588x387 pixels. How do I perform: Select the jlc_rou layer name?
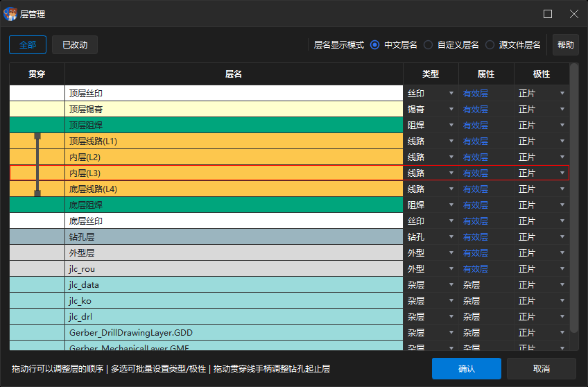(82, 269)
